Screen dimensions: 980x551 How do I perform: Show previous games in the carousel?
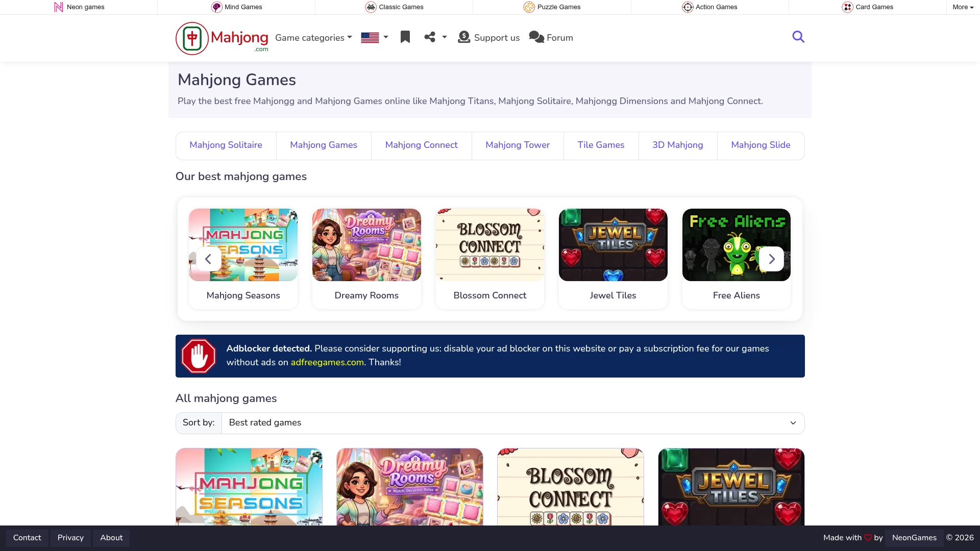pyautogui.click(x=208, y=259)
